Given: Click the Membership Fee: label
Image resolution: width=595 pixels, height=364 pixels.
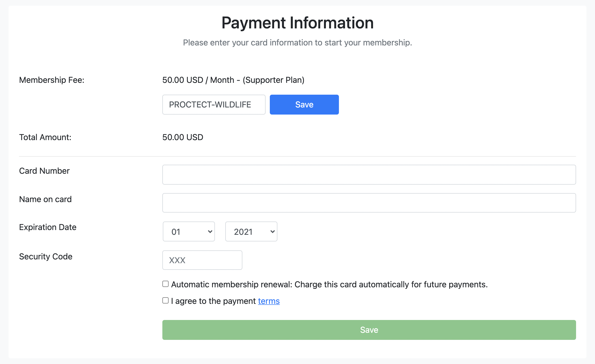Looking at the screenshot, I should pyautogui.click(x=52, y=80).
